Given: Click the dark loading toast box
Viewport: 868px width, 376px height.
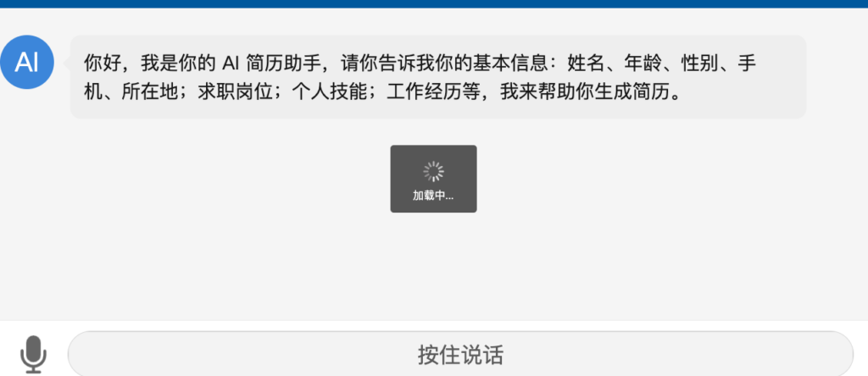Looking at the screenshot, I should [433, 179].
